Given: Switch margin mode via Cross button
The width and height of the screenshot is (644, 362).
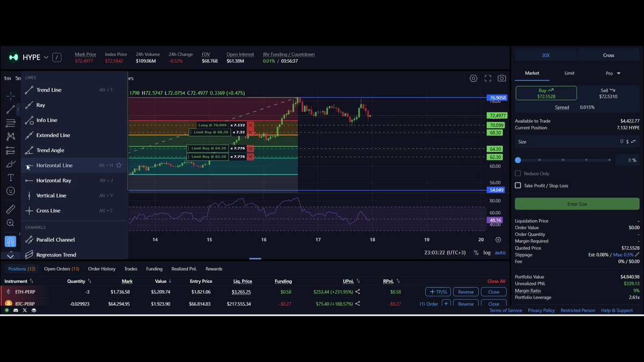Looking at the screenshot, I should pyautogui.click(x=609, y=55).
